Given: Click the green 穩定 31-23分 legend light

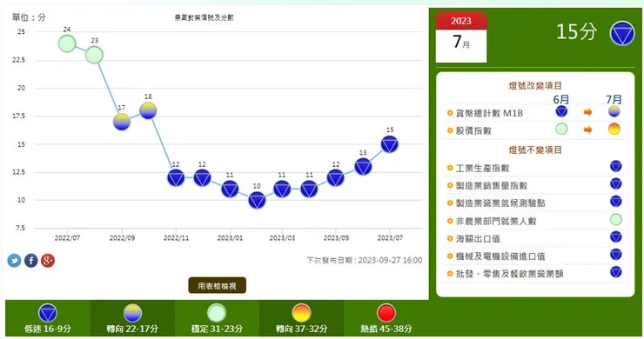Looking at the screenshot, I should [217, 313].
